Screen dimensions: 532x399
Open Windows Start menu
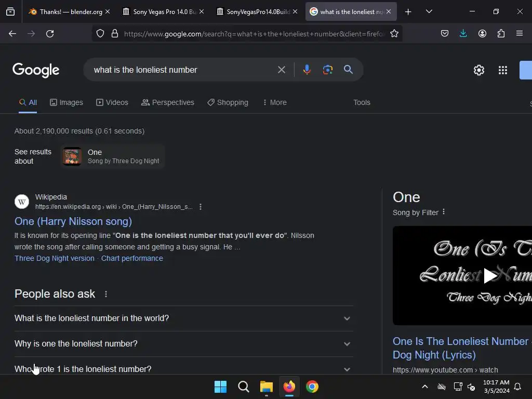[220, 387]
